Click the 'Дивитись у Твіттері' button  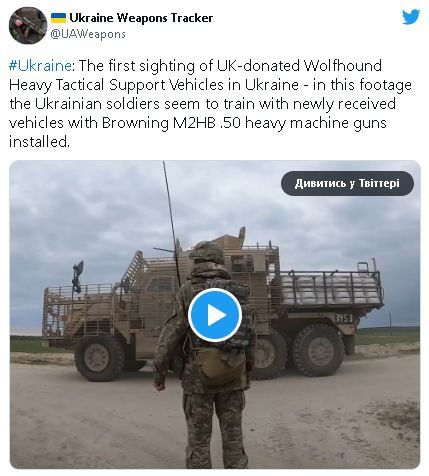click(x=347, y=183)
